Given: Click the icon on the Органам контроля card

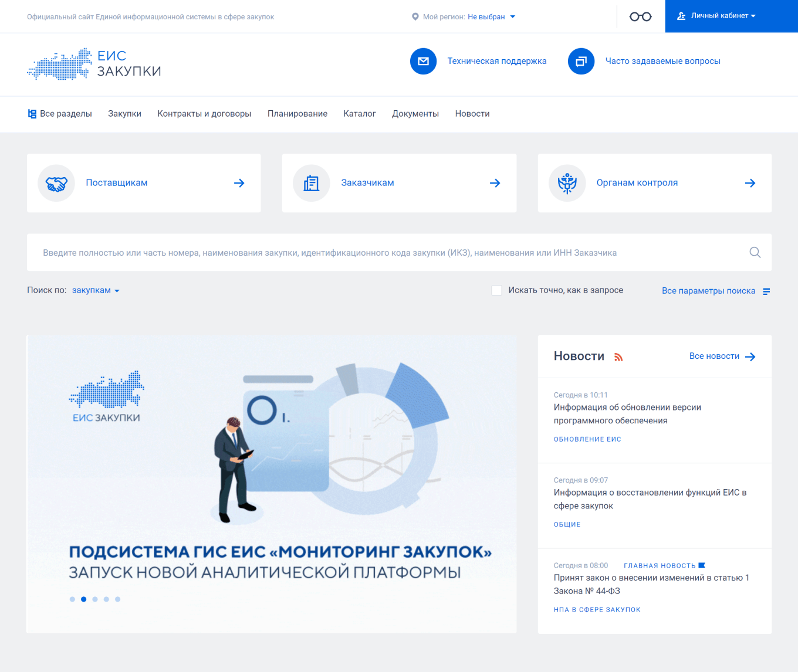Looking at the screenshot, I should coord(567,182).
